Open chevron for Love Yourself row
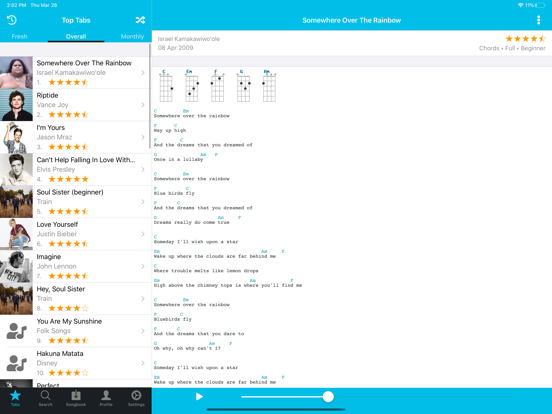The width and height of the screenshot is (552, 414). pos(143,234)
